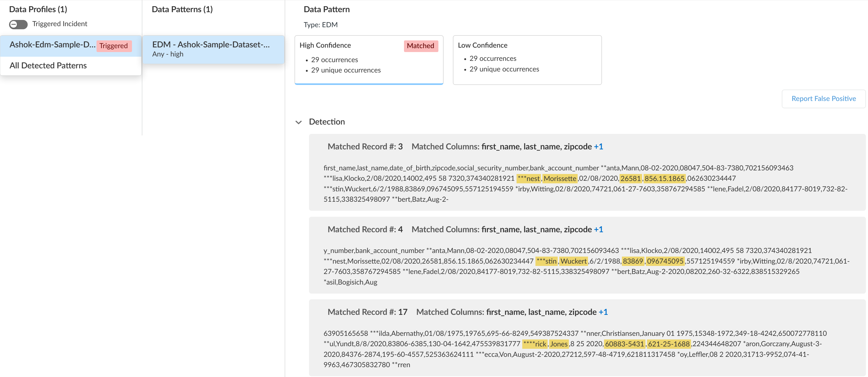868x377 pixels.
Task: Click highlighted Morissette match text
Action: (560, 178)
